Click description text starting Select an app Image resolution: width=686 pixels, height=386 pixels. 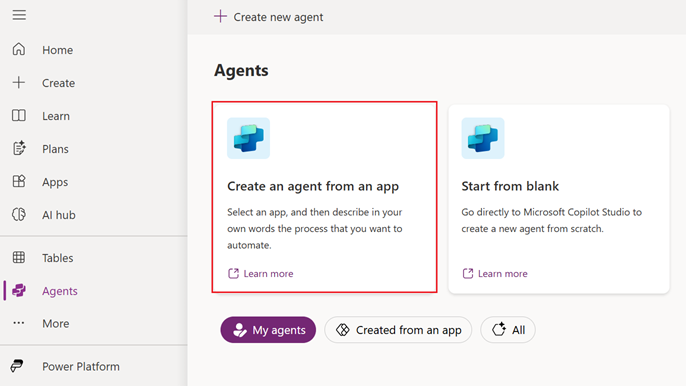click(x=315, y=228)
